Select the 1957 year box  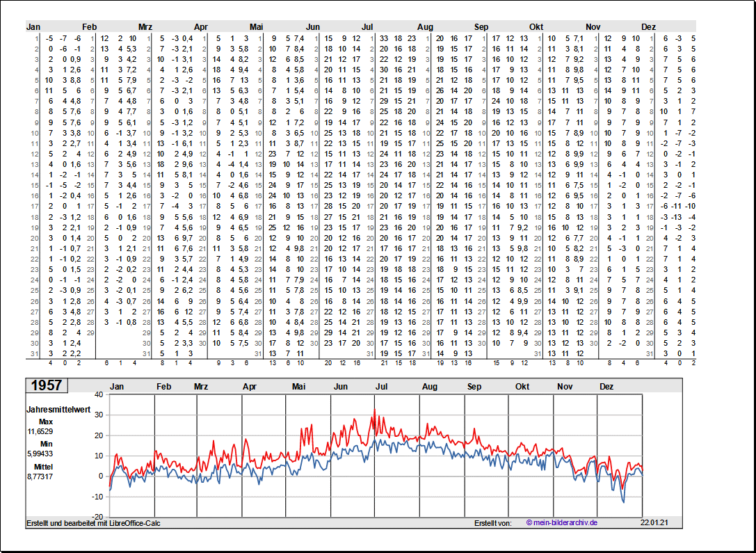(47, 385)
